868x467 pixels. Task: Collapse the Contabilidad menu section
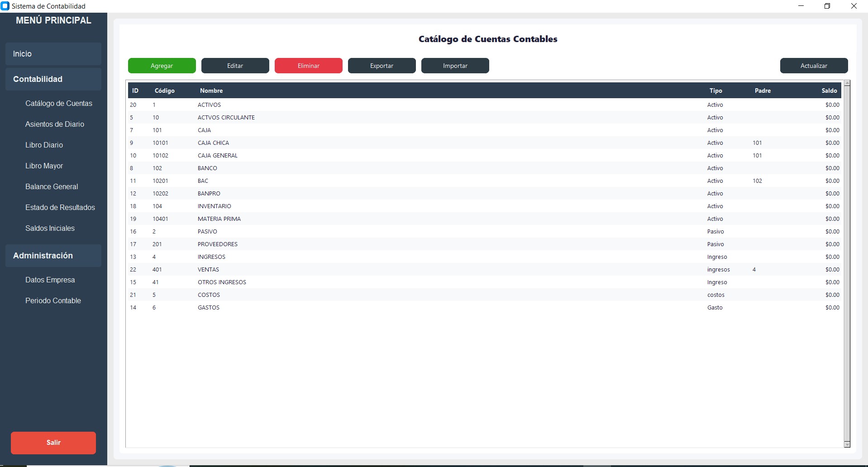click(x=53, y=79)
